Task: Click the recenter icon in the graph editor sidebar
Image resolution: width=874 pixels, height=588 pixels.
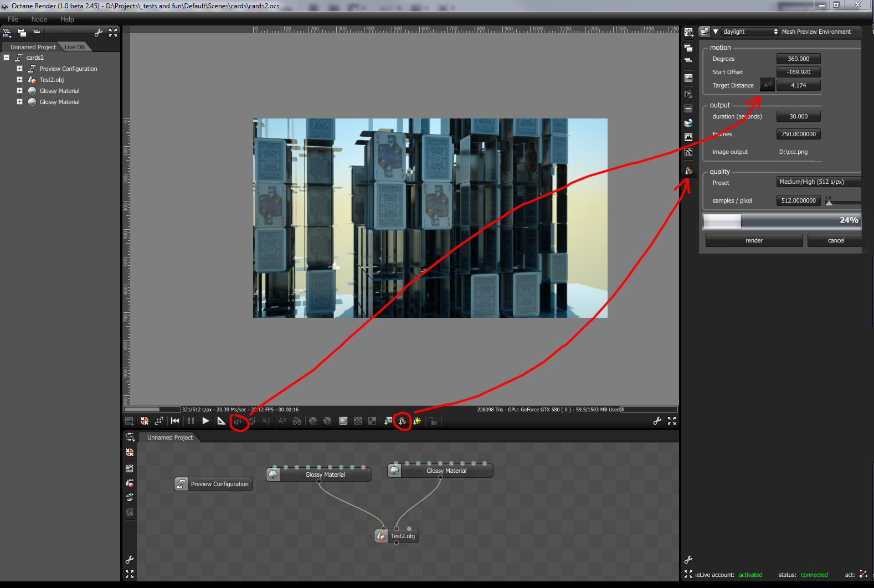Action: pyautogui.click(x=130, y=452)
